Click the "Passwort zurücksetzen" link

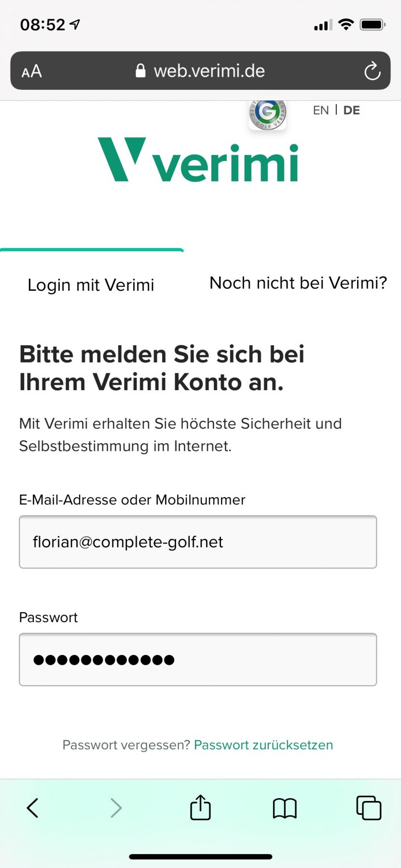[x=263, y=745]
